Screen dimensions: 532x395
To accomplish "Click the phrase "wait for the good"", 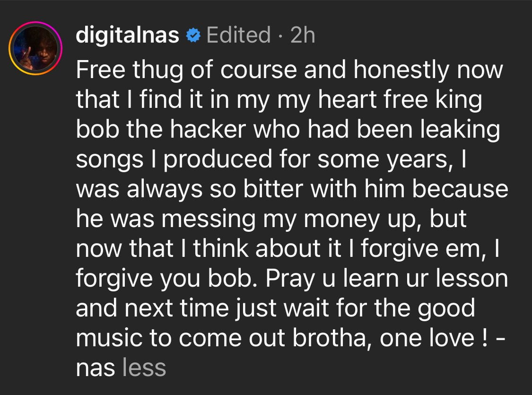I will pyautogui.click(x=383, y=309).
